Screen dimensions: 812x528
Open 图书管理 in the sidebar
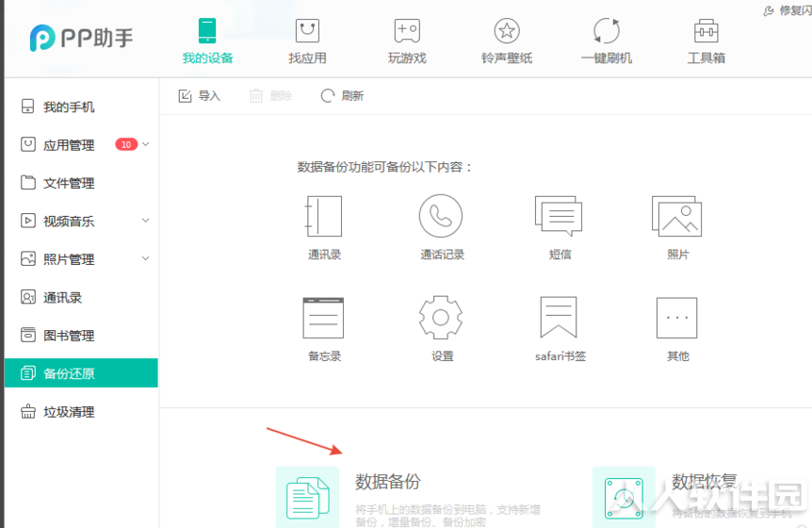click(x=81, y=336)
